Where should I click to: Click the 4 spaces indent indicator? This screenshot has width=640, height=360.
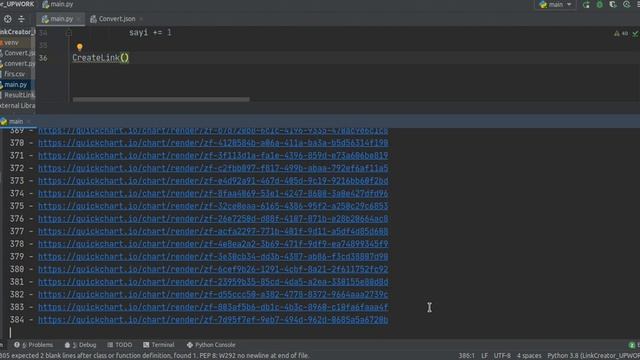(529, 356)
